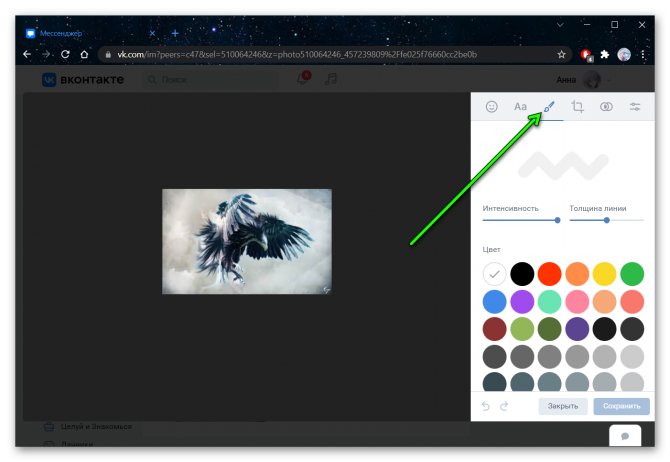Screen dimensions: 670x462
Task: Pick the mint green color swatch
Action: pyautogui.click(x=550, y=301)
